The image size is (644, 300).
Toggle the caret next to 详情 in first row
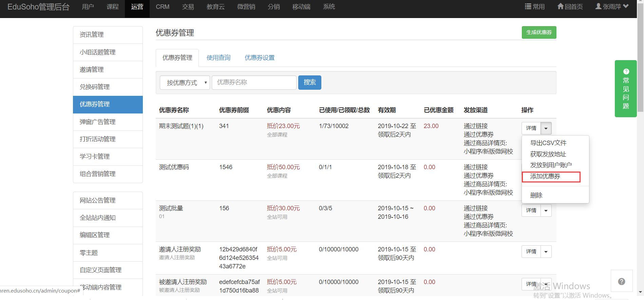click(x=546, y=128)
